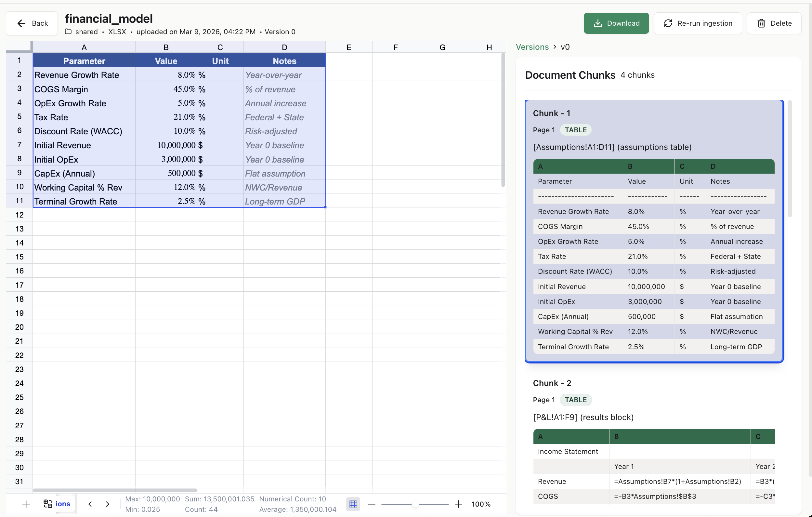Click the trash icon next to Delete
The width and height of the screenshot is (812, 517).
[761, 23]
